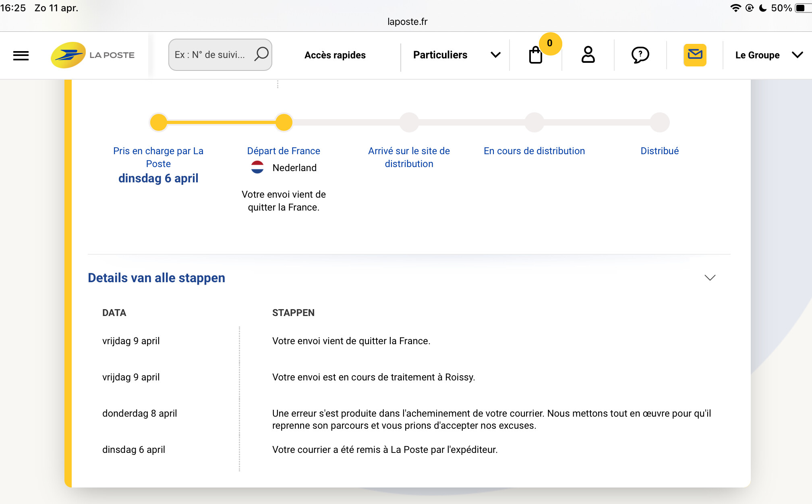Expand the Particuliers dropdown
The image size is (812, 504).
pyautogui.click(x=456, y=55)
